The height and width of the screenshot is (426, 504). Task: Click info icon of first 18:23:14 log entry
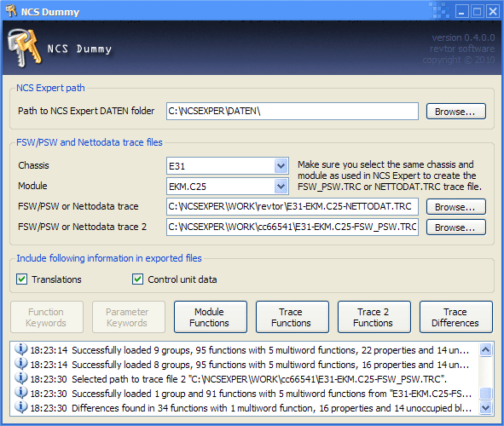21,349
